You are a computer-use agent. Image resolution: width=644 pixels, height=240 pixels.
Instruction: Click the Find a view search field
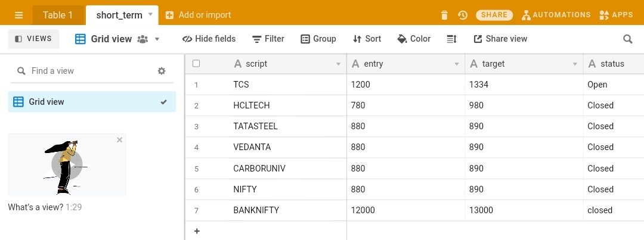[x=84, y=71]
